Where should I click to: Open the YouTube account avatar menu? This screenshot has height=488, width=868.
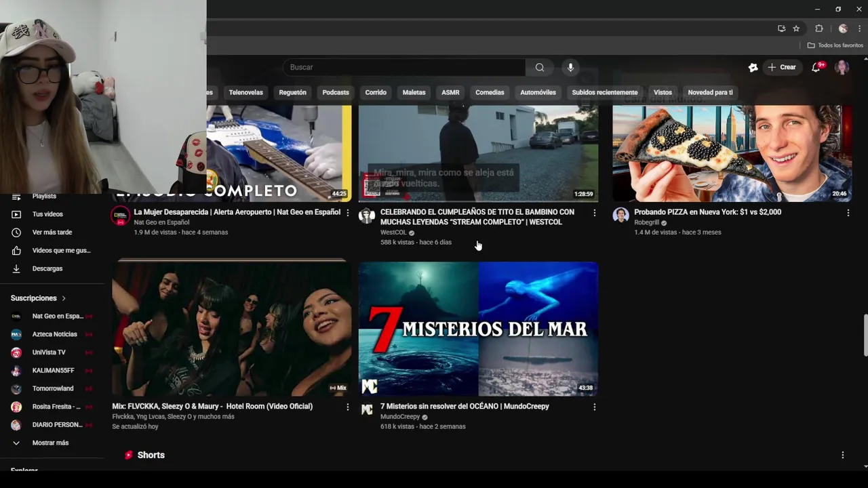point(842,67)
